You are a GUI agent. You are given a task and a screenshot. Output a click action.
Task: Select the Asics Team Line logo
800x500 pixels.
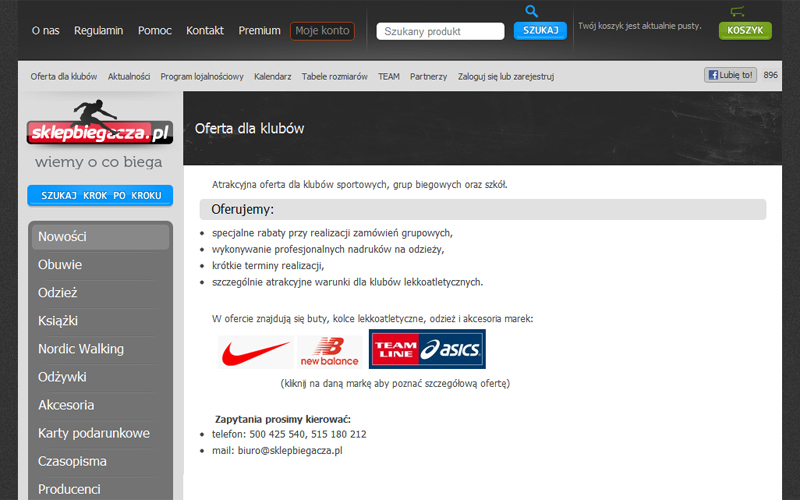coord(427,349)
